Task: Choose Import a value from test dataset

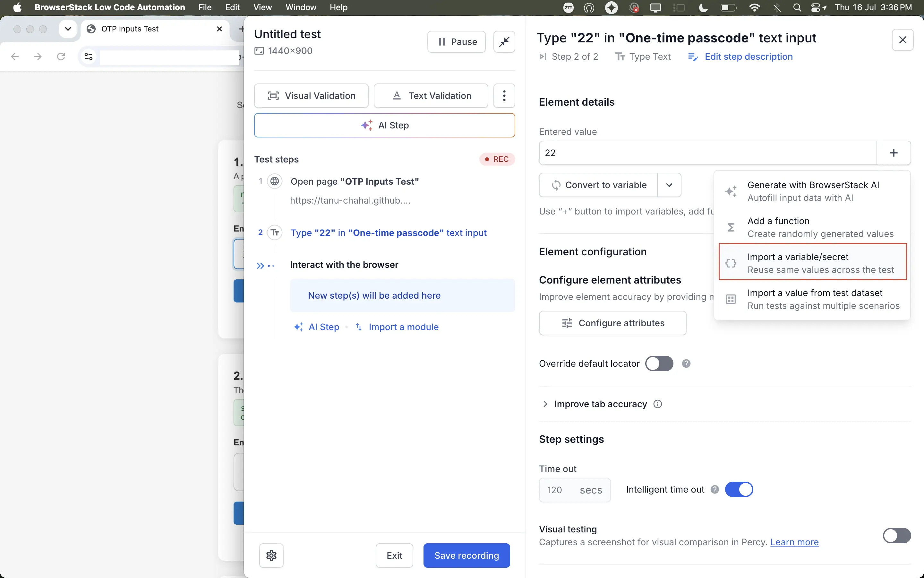Action: 812,299
